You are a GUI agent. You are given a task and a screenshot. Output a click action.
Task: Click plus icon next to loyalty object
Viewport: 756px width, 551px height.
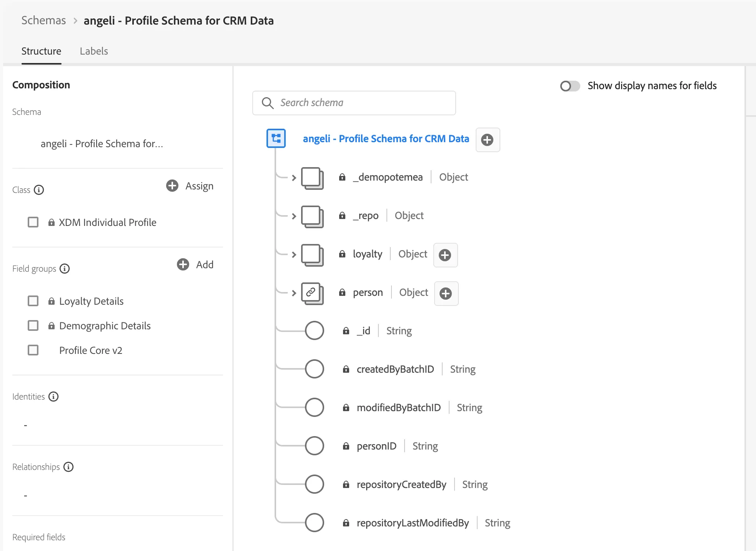click(x=445, y=255)
